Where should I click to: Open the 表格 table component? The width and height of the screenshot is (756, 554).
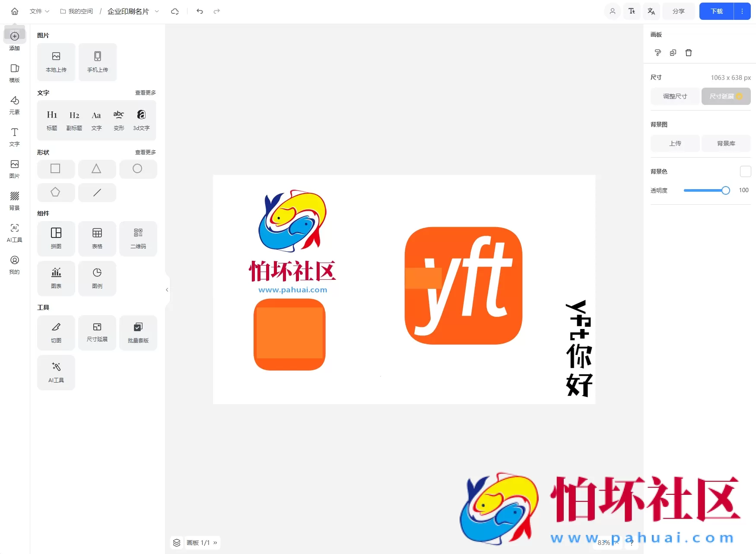tap(97, 238)
